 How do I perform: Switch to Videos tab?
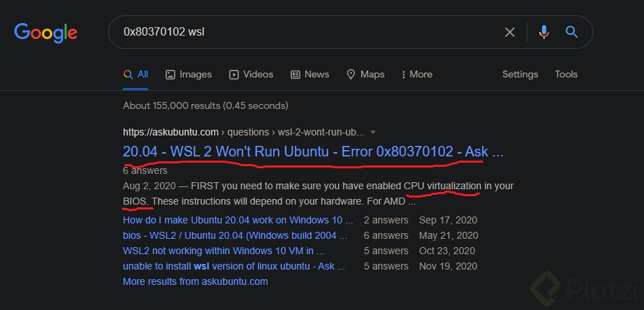click(251, 74)
